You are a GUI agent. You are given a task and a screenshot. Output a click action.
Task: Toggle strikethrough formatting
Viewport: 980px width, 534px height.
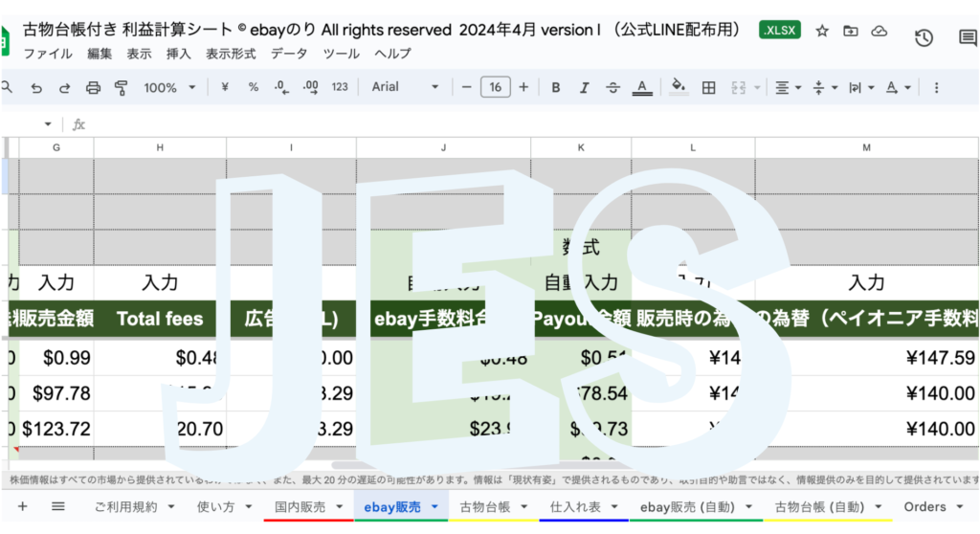pos(612,87)
